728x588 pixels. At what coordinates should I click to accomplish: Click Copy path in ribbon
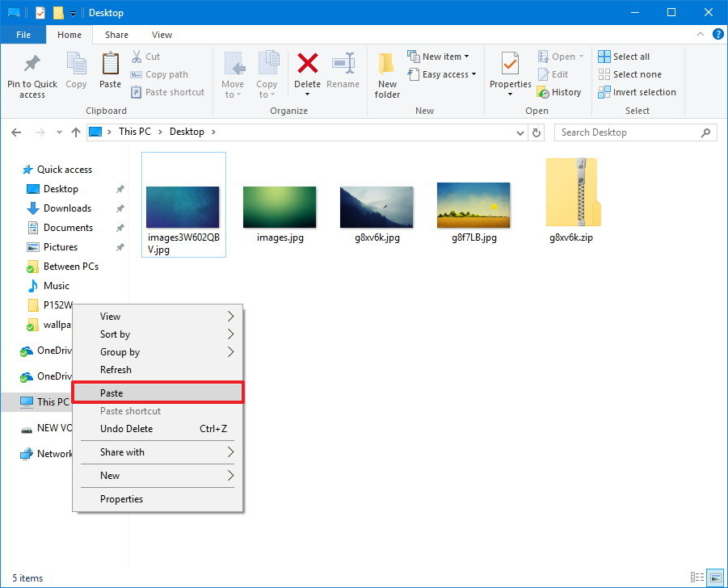point(159,74)
